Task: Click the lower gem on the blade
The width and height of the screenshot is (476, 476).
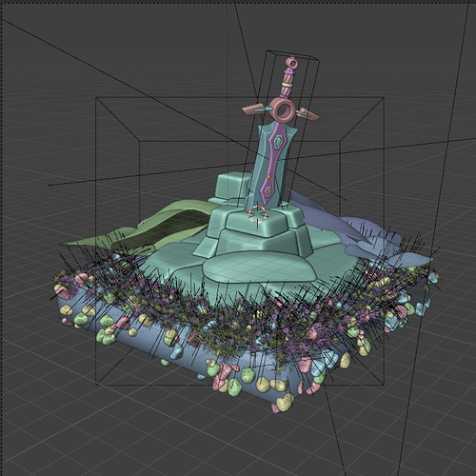Action: pos(268,191)
